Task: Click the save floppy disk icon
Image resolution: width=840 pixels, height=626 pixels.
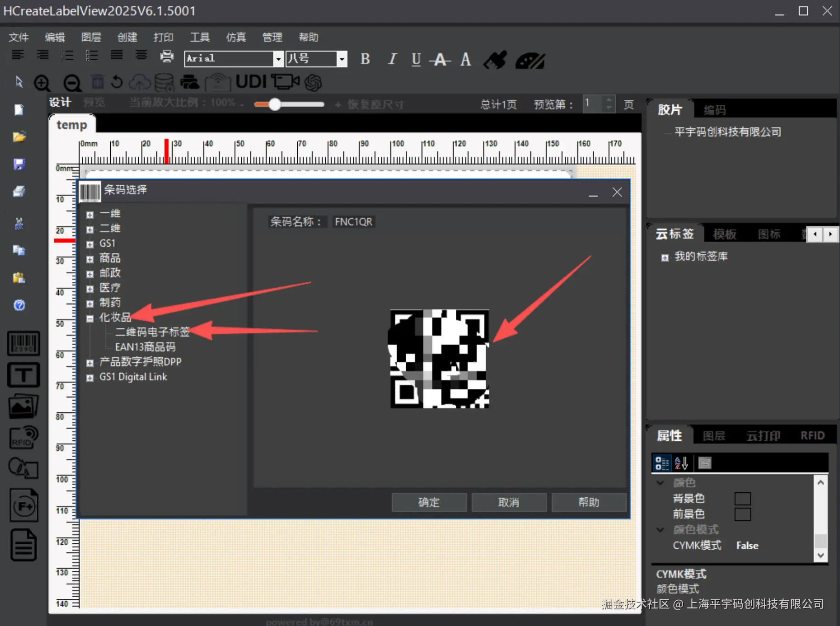Action: pos(19,164)
